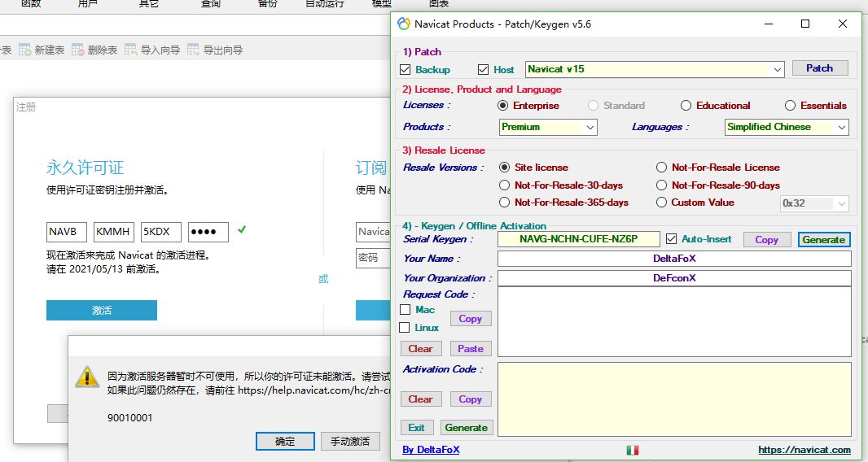Select the Site license radio option
The image size is (868, 462).
point(504,167)
